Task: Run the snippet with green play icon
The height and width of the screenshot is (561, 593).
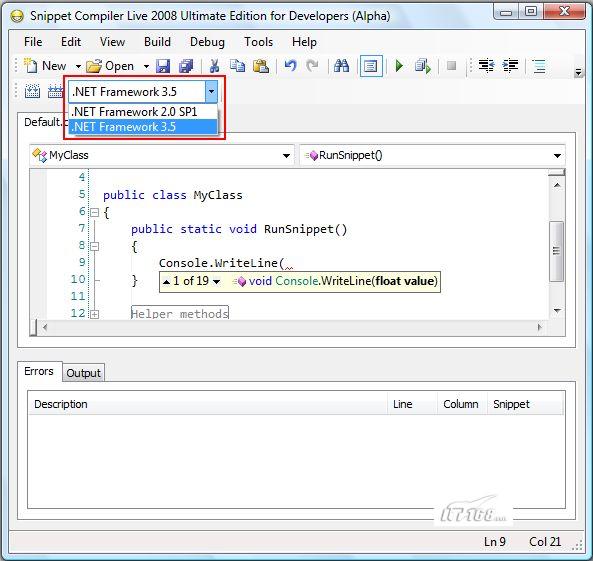Action: (399, 66)
